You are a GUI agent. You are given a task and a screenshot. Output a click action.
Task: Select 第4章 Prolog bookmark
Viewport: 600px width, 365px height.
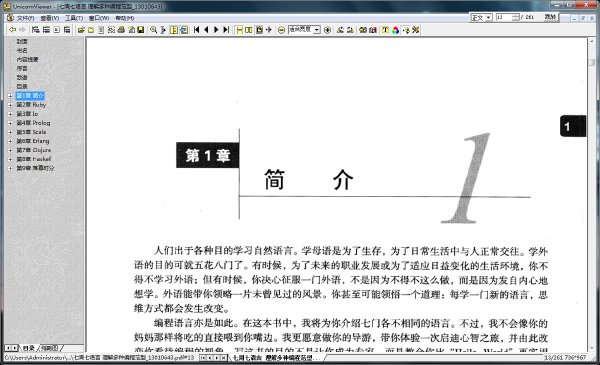(33, 123)
